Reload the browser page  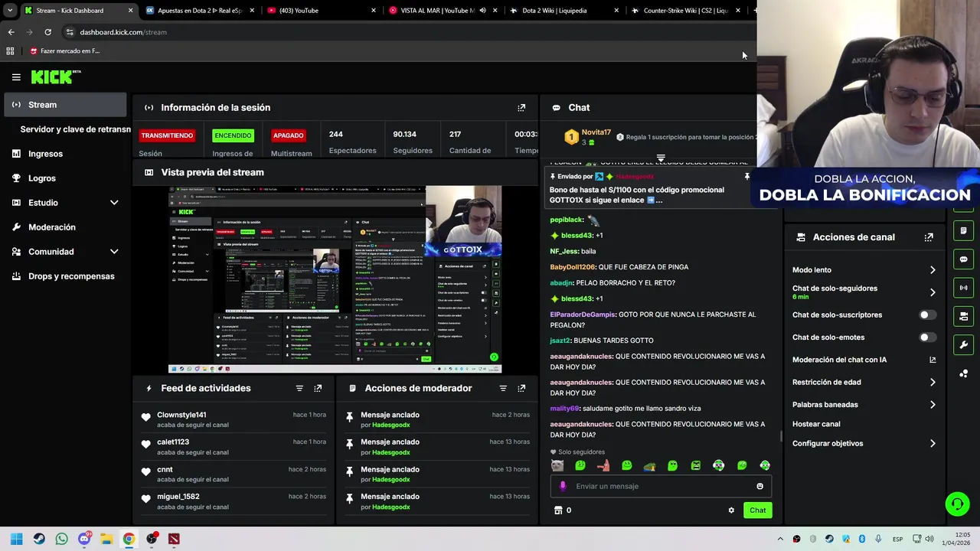(x=47, y=32)
